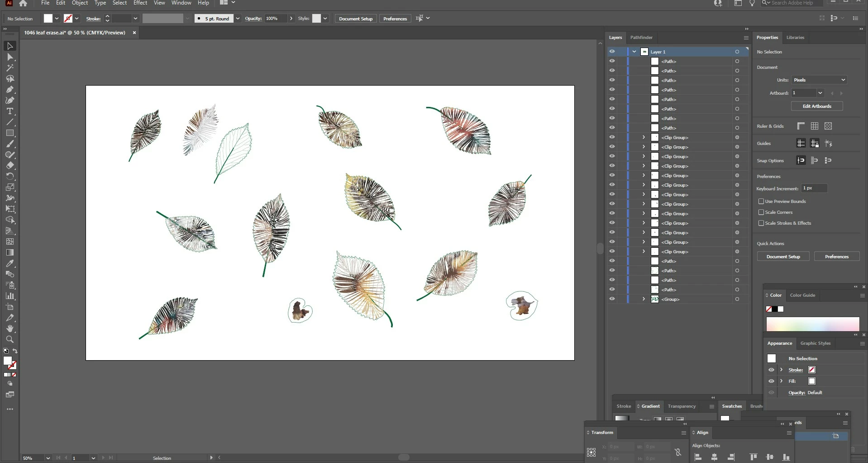This screenshot has height=463, width=868.
Task: Select the Type tool
Action: [10, 111]
